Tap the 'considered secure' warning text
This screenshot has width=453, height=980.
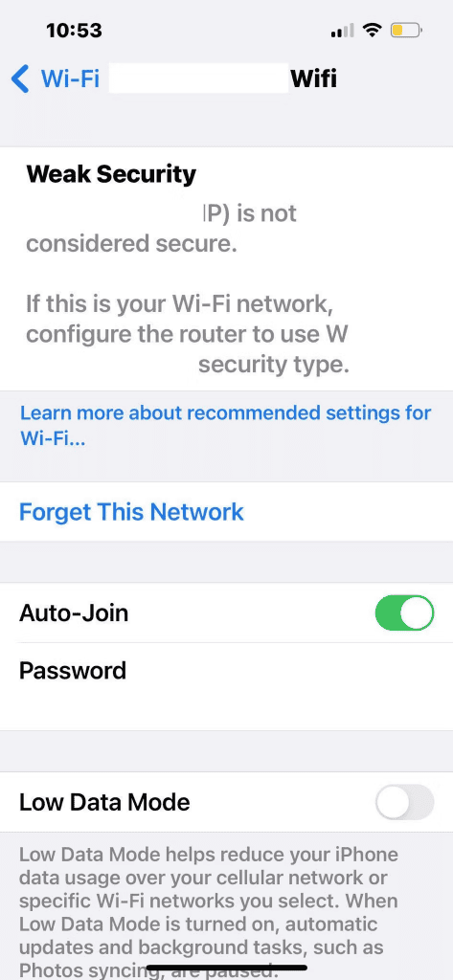coord(131,244)
